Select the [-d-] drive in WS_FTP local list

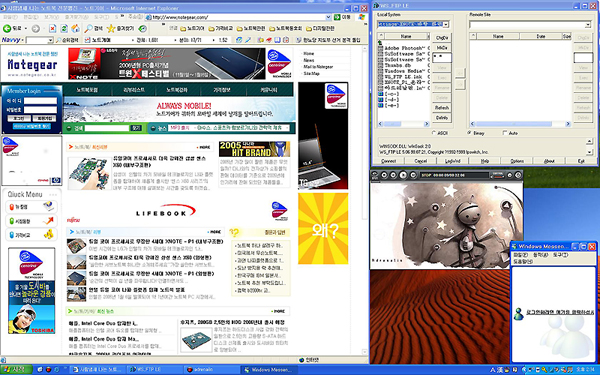pos(389,99)
